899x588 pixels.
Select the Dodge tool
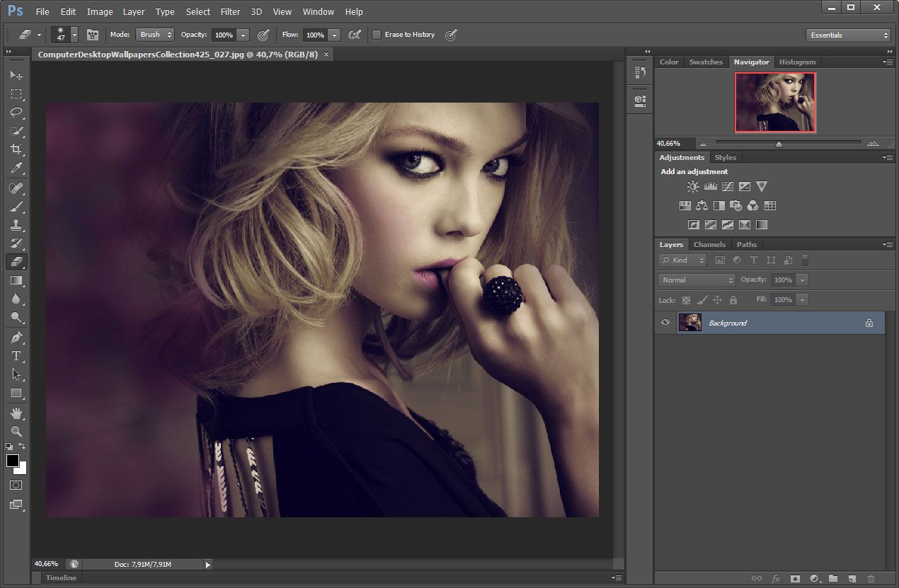(16, 317)
